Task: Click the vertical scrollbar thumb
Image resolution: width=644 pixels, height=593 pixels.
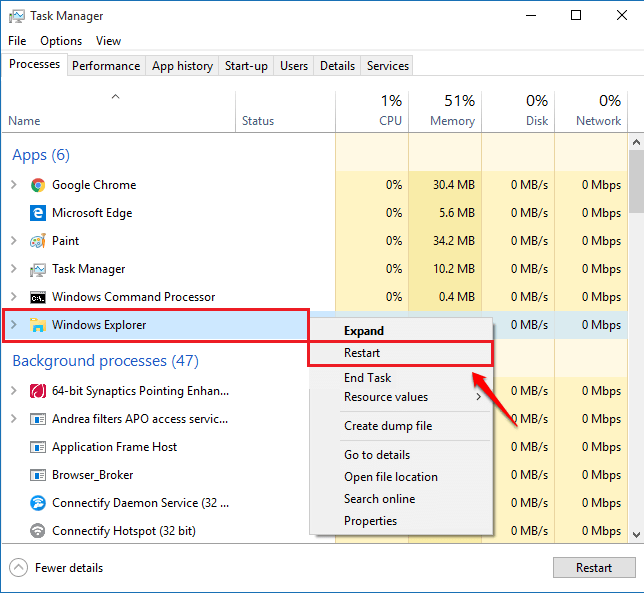Action: [x=636, y=182]
